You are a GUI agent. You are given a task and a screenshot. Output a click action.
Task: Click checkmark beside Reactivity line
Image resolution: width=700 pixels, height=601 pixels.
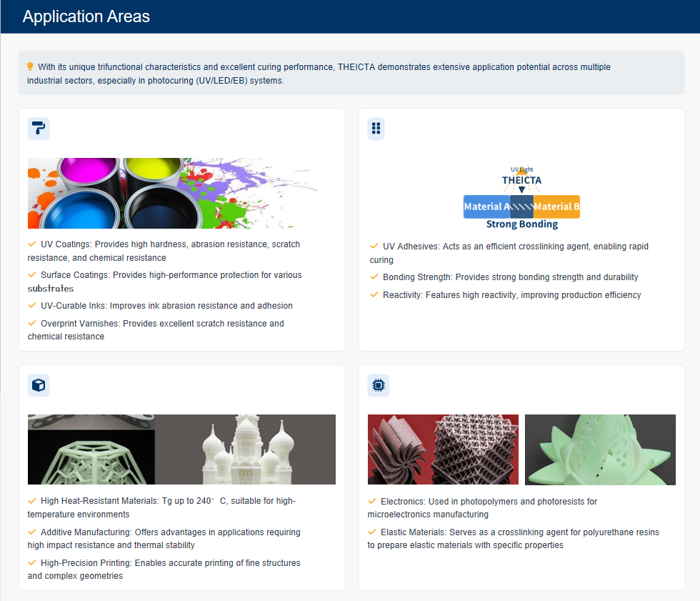[x=374, y=294]
